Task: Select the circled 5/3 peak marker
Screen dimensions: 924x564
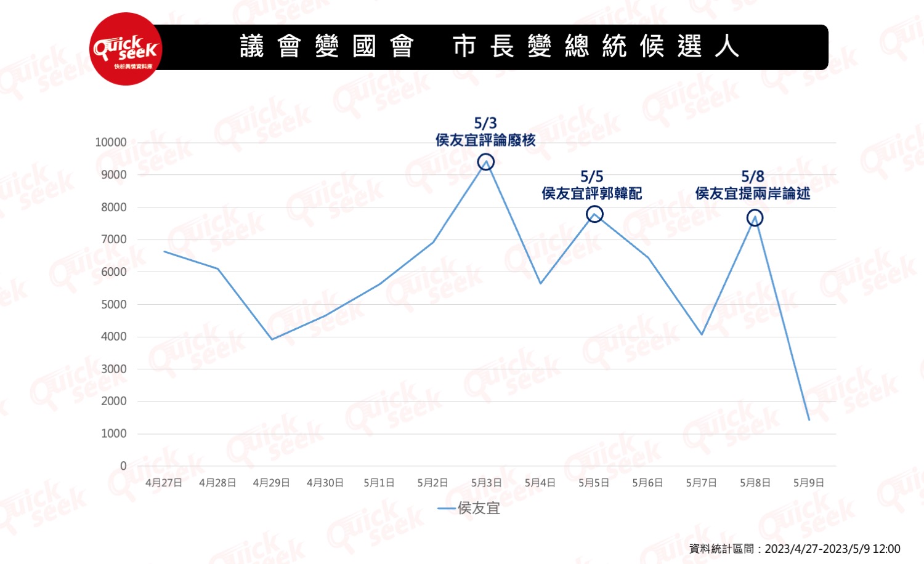Action: click(486, 163)
